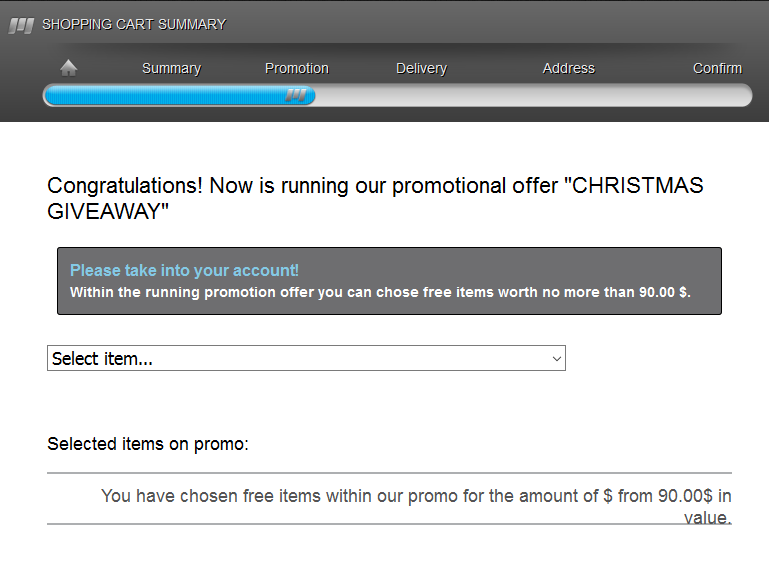Click the chevron arrow of the item selector
769x569 pixels.
pyautogui.click(x=557, y=359)
